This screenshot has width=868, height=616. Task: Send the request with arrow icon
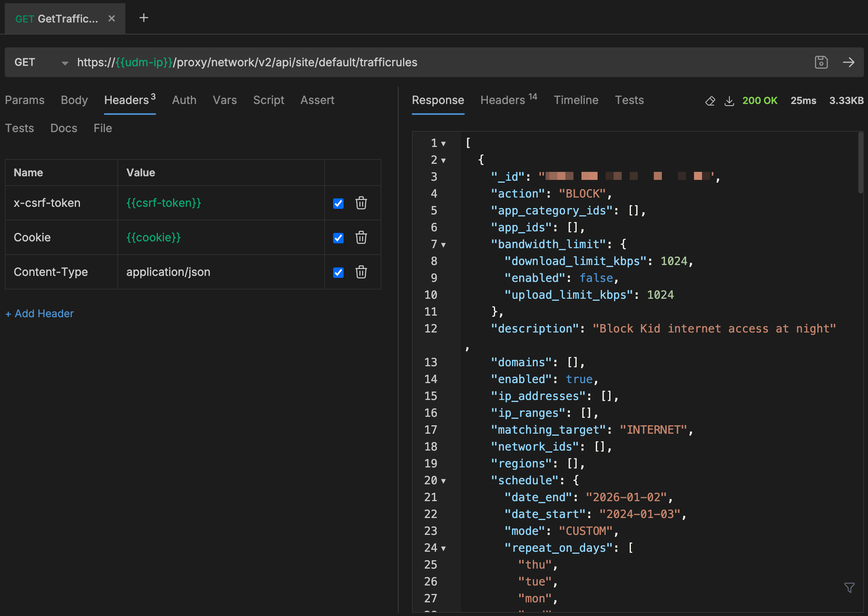[x=848, y=62]
